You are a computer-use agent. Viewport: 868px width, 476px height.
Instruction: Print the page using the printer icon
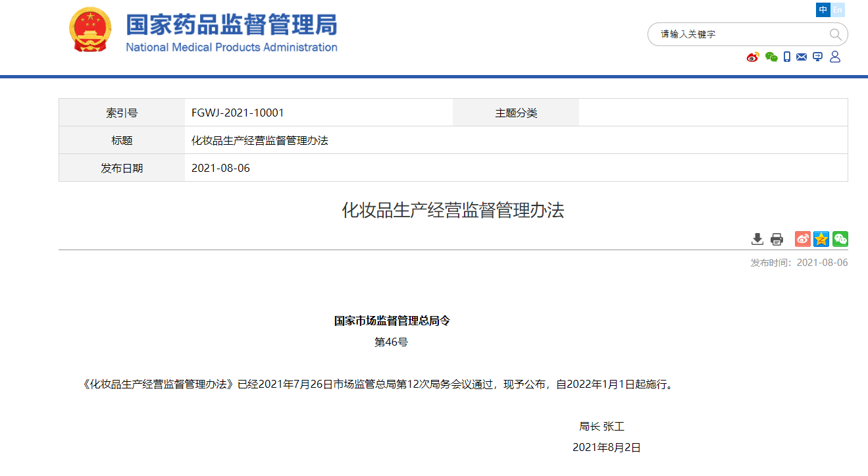(x=777, y=239)
